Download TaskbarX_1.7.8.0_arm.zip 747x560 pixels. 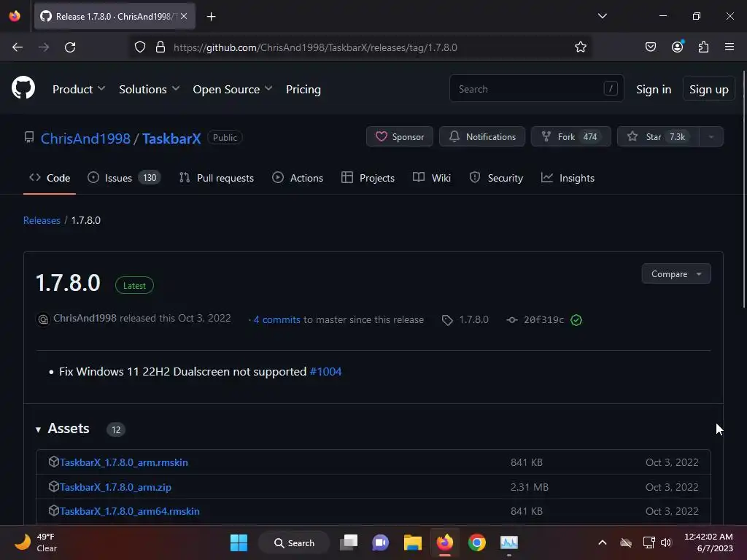115,486
